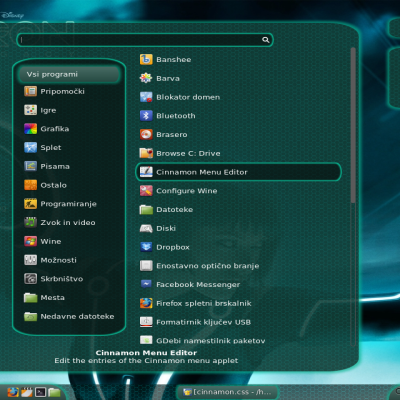Open Formatirnik ključev USB icon
Screen dimensions: 400x400
(146, 322)
